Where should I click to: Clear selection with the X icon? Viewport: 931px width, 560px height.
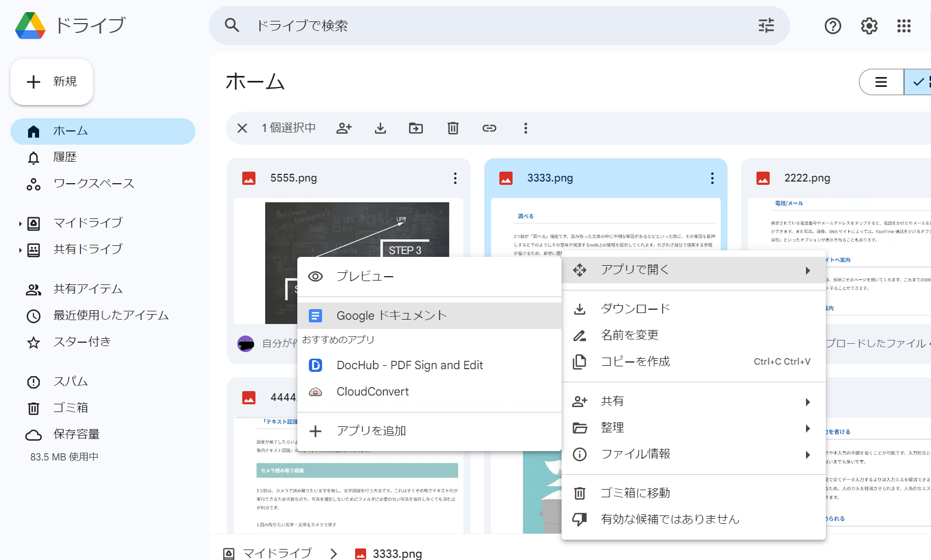click(242, 128)
